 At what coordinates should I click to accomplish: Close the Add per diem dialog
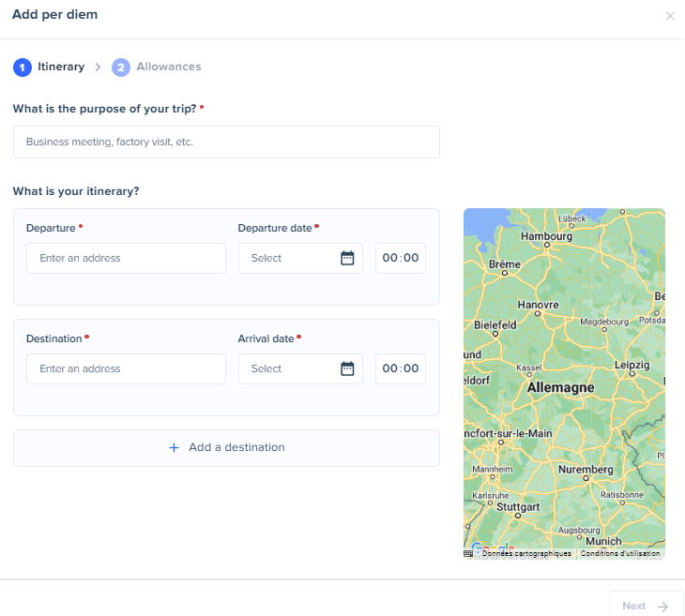[670, 16]
